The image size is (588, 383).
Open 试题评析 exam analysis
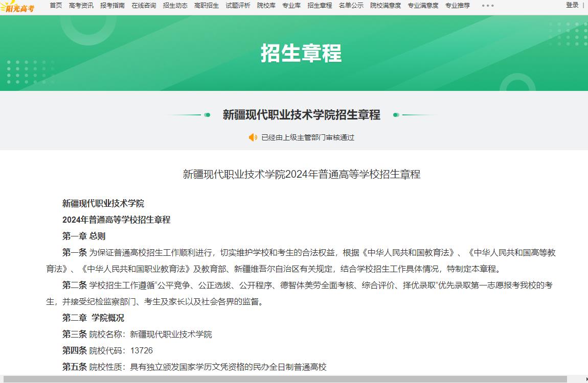point(238,6)
